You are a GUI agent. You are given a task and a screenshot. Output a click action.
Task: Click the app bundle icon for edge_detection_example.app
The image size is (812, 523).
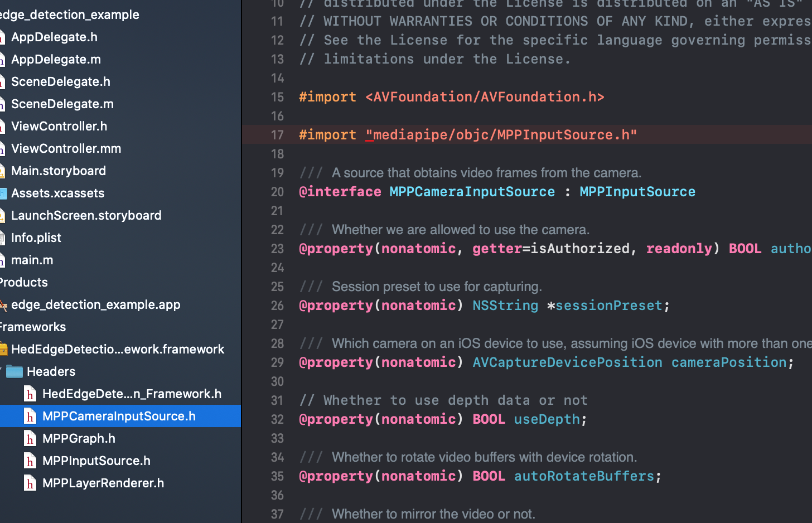(x=3, y=304)
